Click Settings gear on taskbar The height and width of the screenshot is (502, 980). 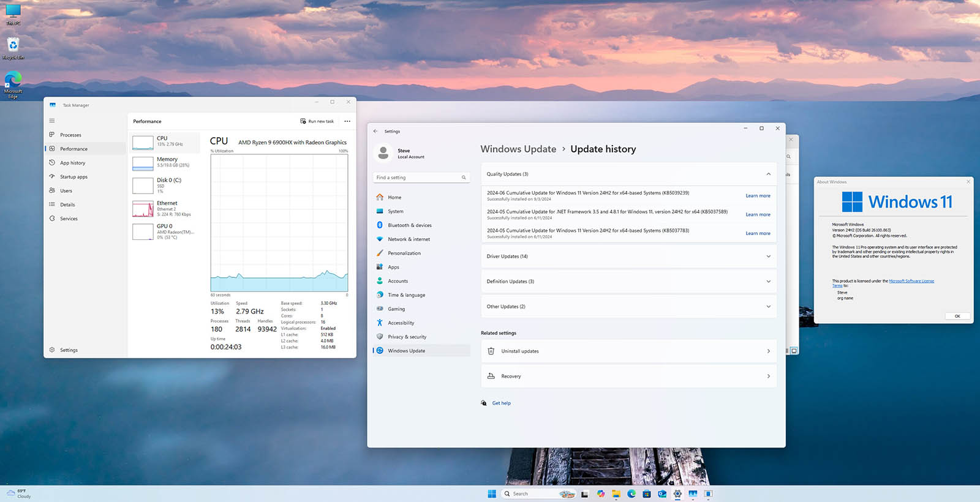[677, 494]
